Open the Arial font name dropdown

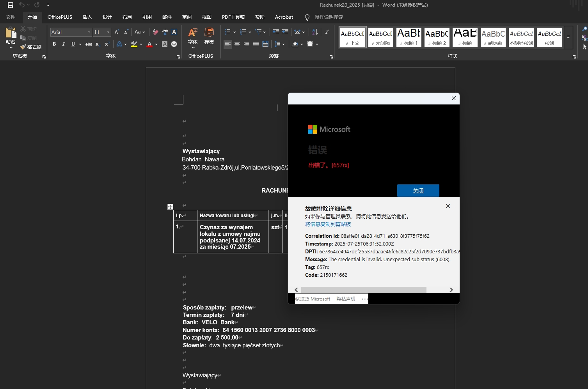coord(89,32)
